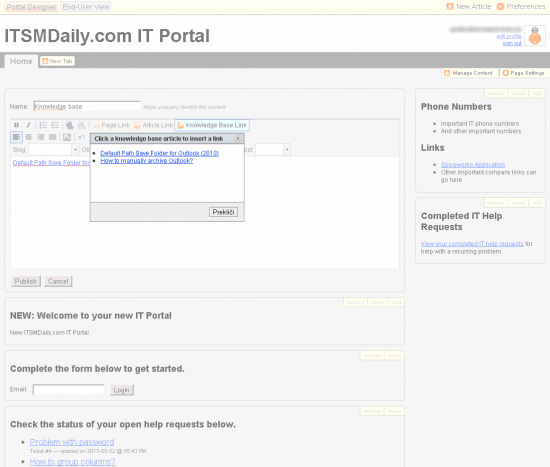Publish the content
This screenshot has height=467, width=550.
pyautogui.click(x=26, y=281)
